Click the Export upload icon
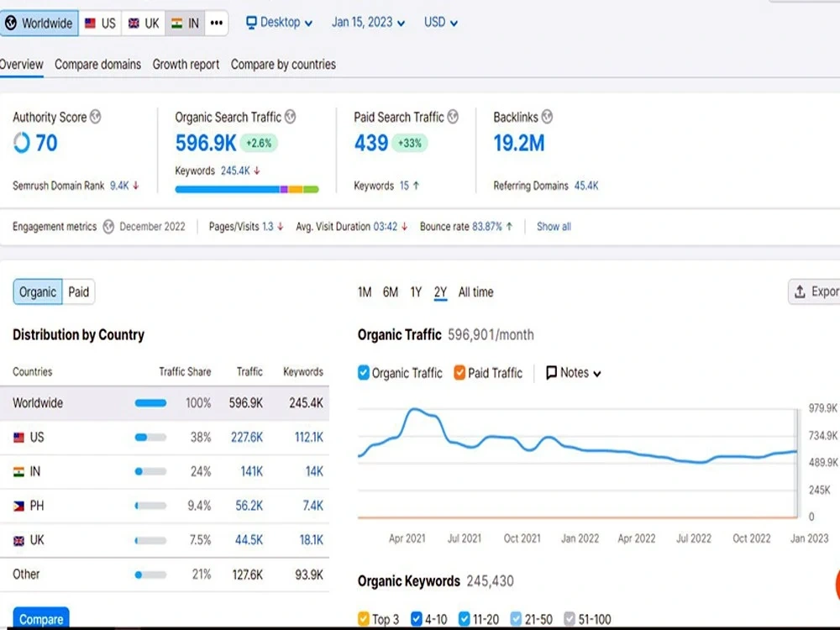 [x=800, y=292]
